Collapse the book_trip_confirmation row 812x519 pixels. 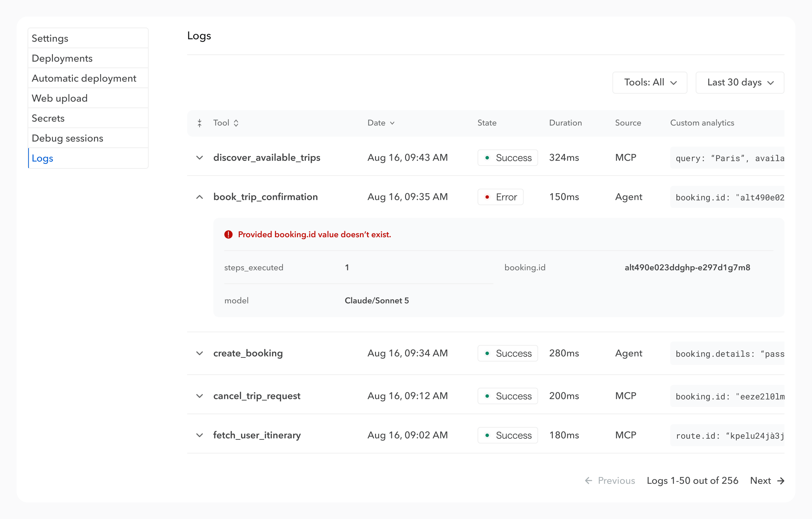(x=200, y=197)
